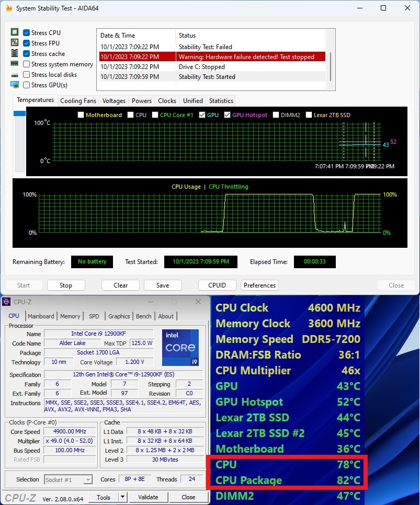Click the CPU chip icon beside Stress CPU

click(15, 32)
